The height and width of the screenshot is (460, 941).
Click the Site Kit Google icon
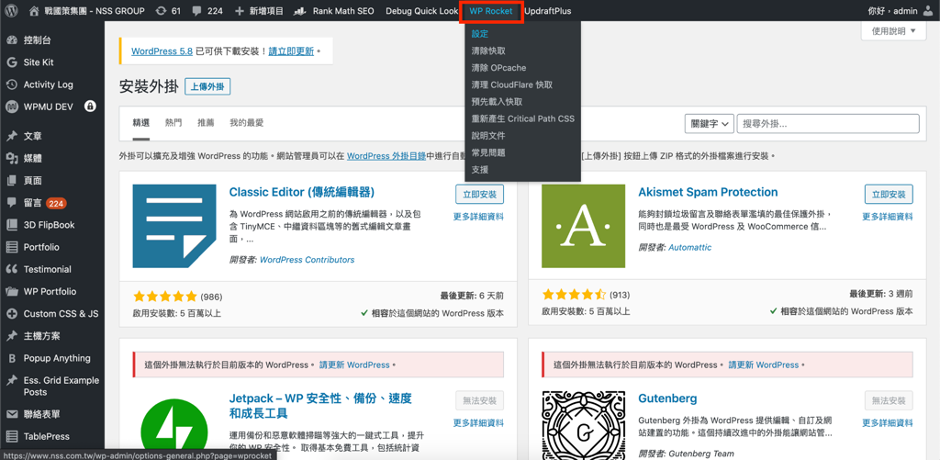point(11,62)
